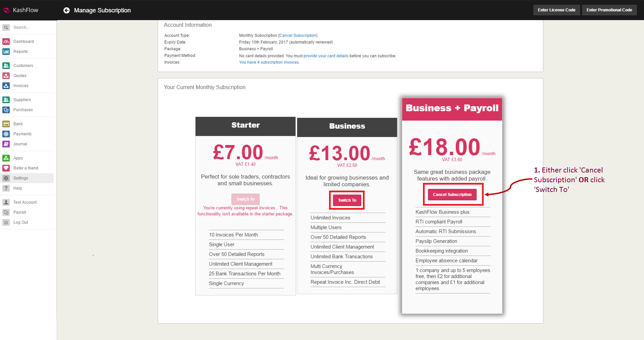This screenshot has height=340, width=644.
Task: Follow the provide your card details link
Action: click(326, 56)
